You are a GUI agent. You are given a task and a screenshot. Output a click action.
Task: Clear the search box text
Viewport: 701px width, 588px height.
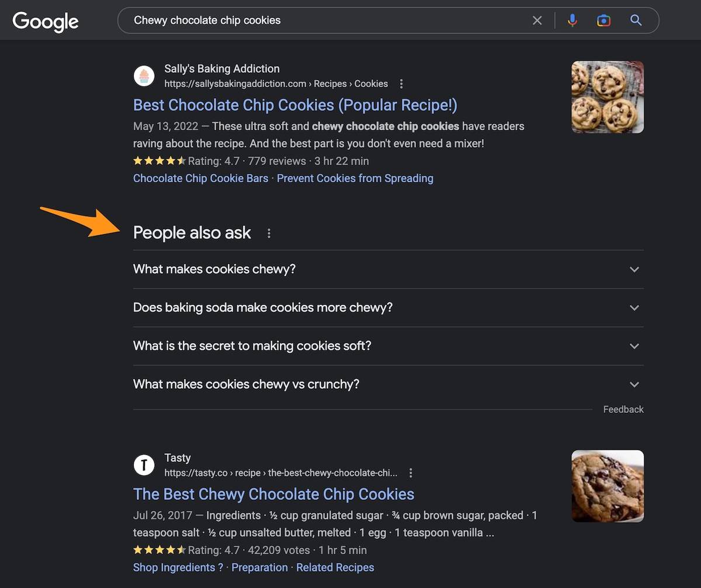[x=537, y=20]
